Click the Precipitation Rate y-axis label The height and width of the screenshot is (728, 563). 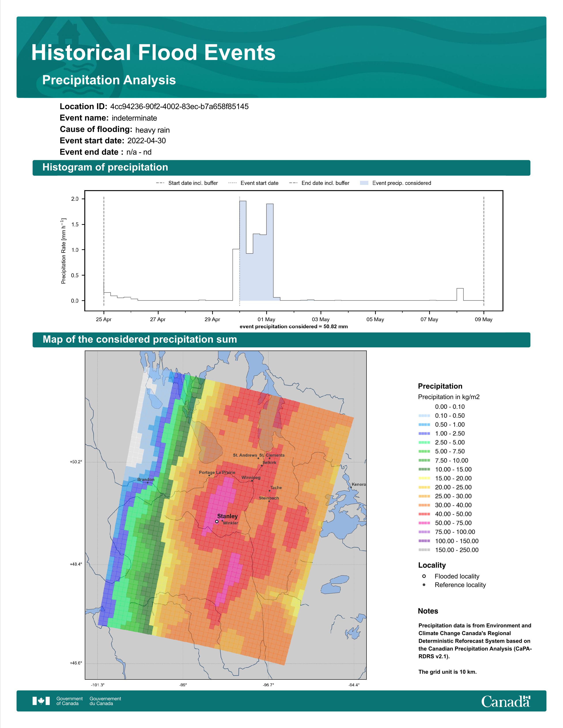coord(63,251)
